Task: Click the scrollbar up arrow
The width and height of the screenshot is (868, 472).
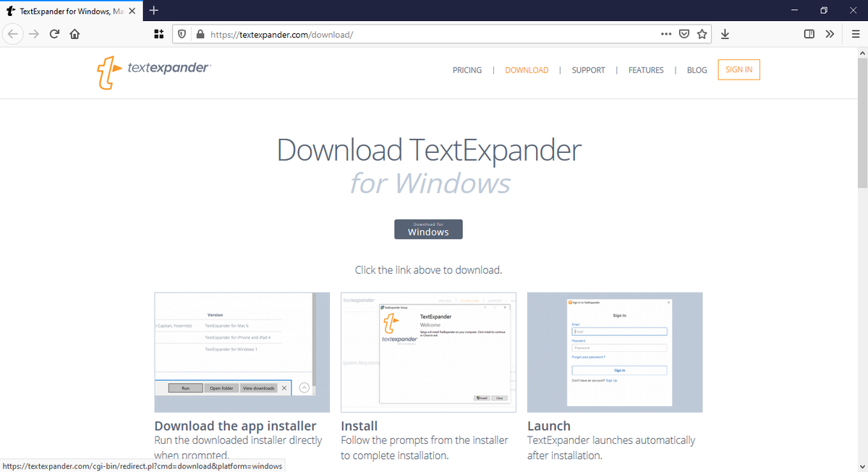Action: coord(861,54)
